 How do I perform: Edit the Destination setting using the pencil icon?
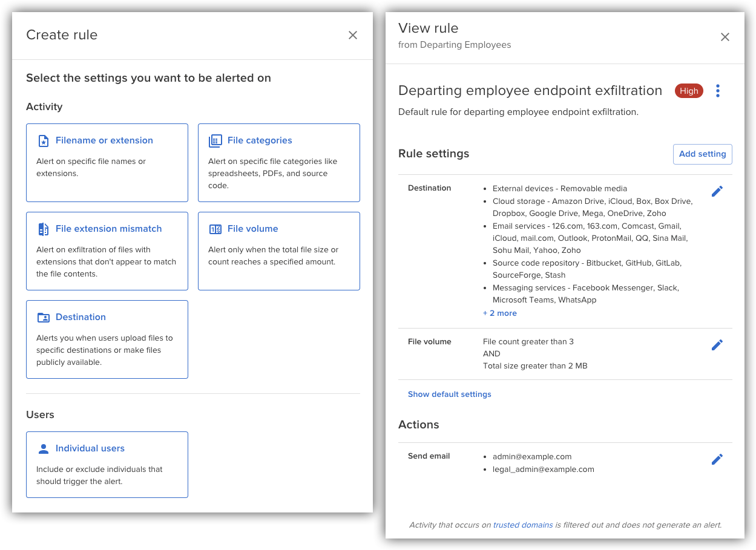coord(717,191)
